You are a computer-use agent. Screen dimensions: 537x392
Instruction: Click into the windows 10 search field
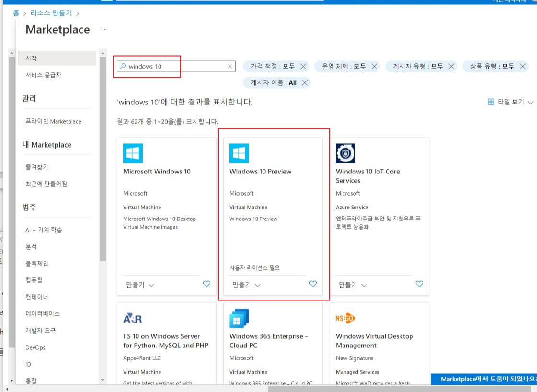tap(176, 67)
